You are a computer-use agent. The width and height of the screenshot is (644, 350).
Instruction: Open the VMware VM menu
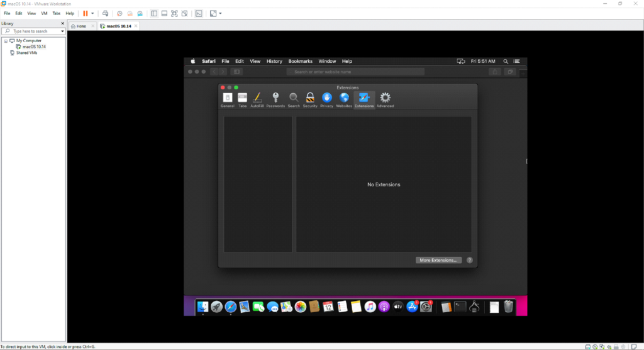[44, 13]
